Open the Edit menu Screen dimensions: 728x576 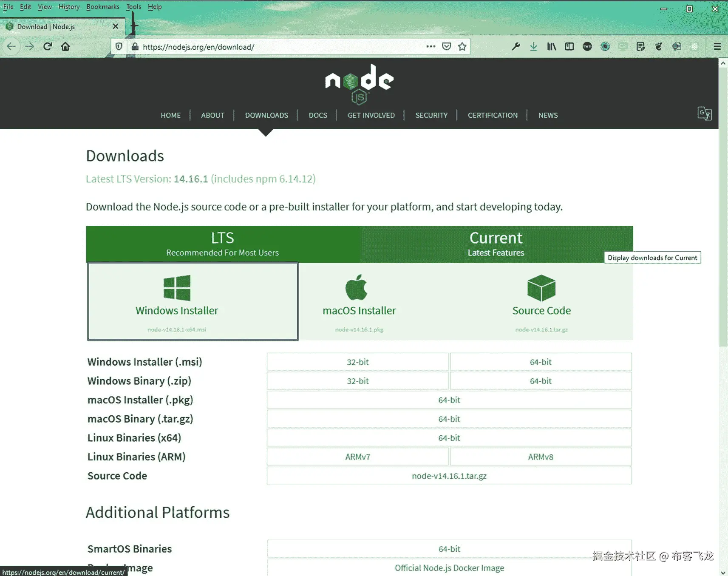coord(25,7)
